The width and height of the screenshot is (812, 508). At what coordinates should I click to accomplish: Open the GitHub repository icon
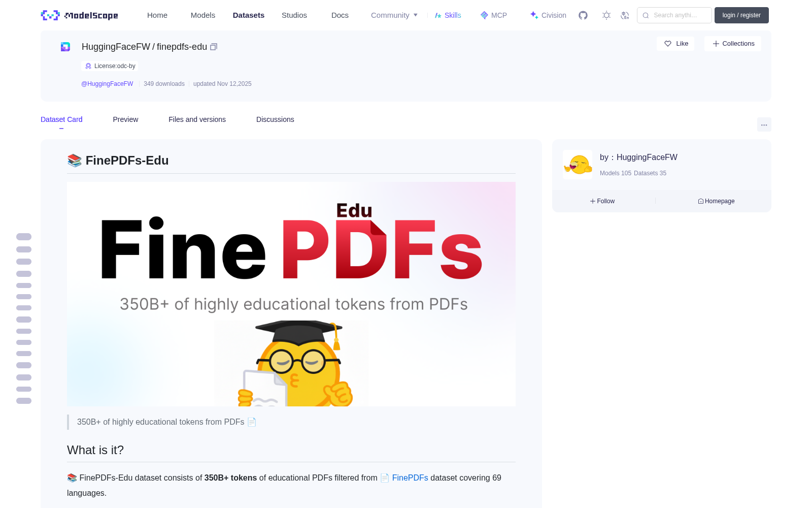point(583,15)
